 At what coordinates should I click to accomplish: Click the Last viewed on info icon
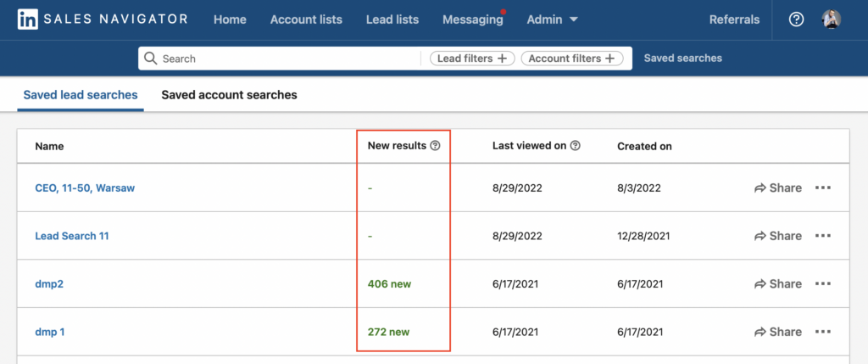(576, 146)
